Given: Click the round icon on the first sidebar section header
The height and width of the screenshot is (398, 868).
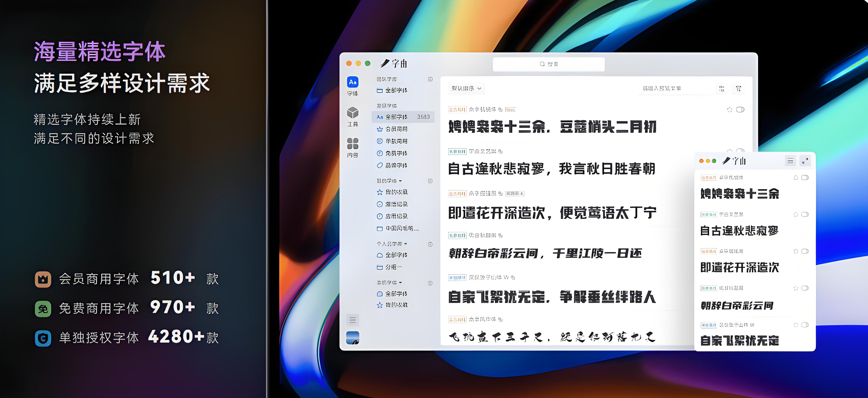Looking at the screenshot, I should pyautogui.click(x=430, y=79).
